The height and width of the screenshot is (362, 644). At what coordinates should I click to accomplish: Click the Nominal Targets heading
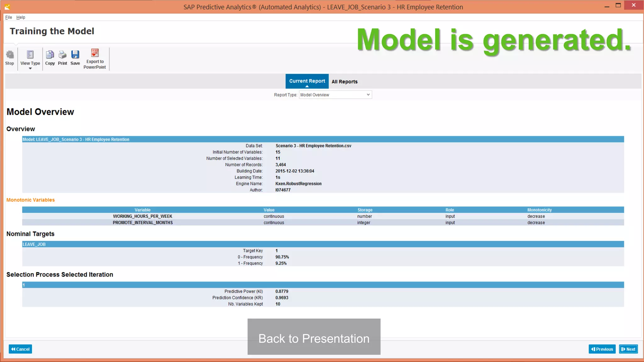click(31, 234)
